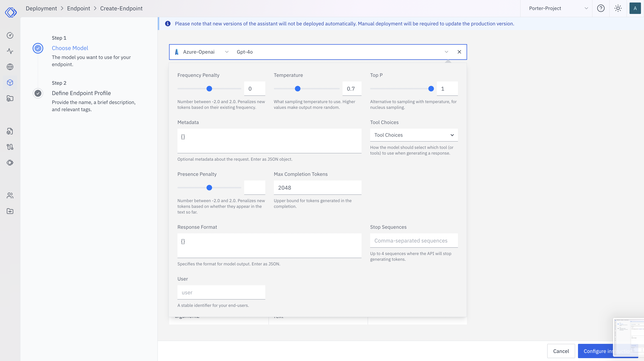Open the user avatar marked A
Viewport: 644px width, 361px height.
[x=635, y=8]
